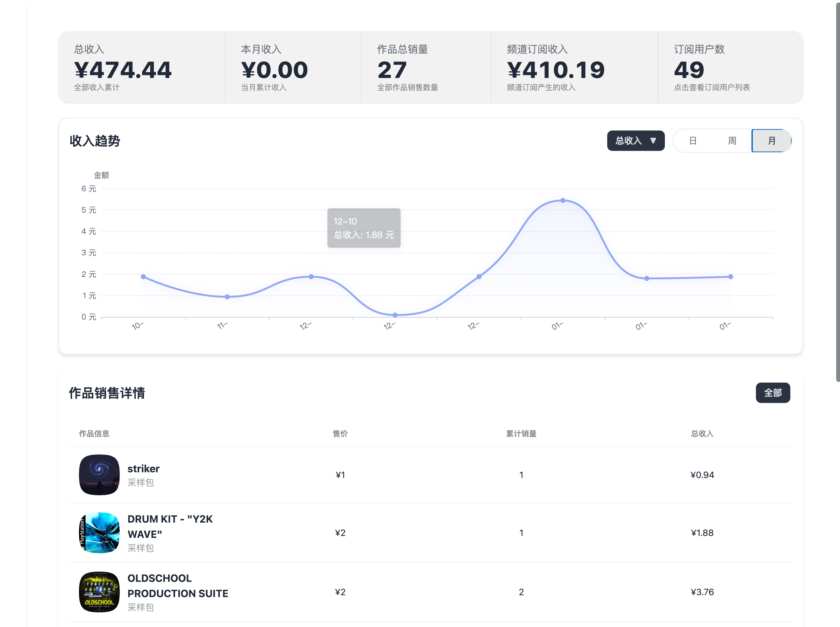Click the 累计销量 column header

click(521, 434)
